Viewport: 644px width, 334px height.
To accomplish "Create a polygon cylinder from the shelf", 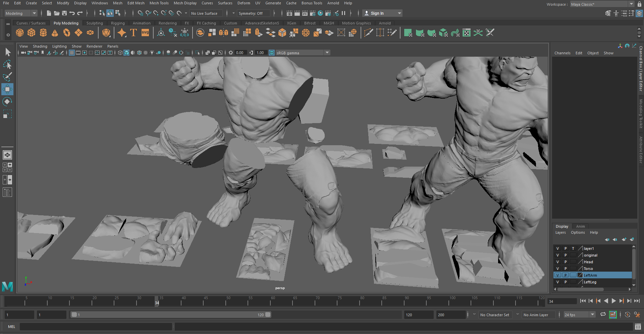I will (43, 33).
